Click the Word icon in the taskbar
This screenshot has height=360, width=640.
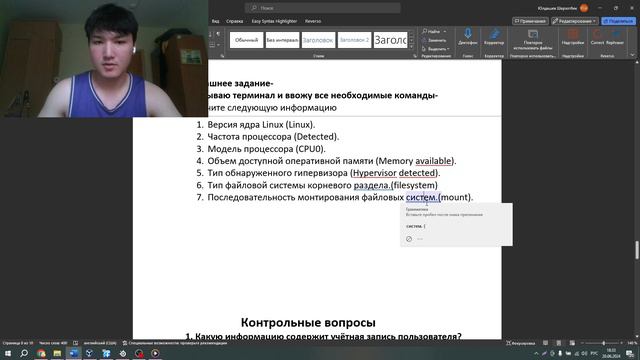click(74, 353)
